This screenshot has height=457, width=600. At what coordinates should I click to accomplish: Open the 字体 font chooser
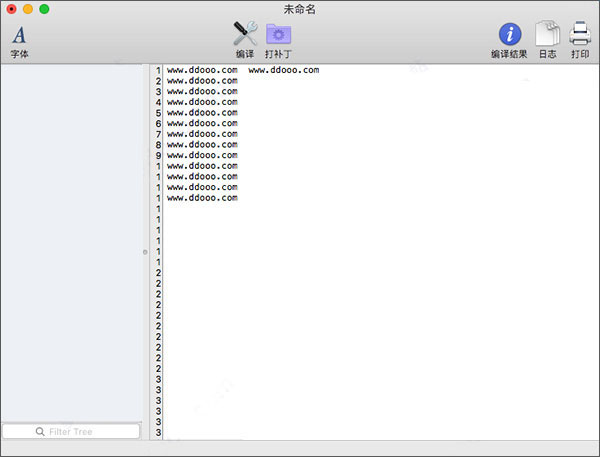(x=19, y=41)
